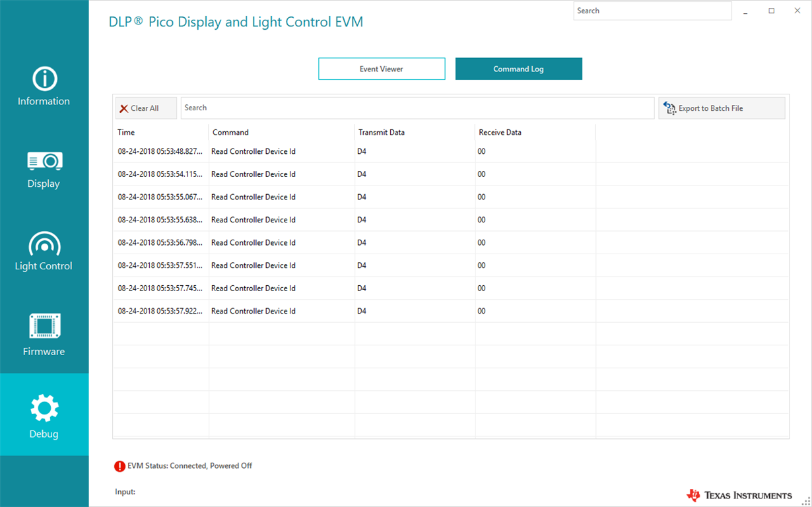Click the Input: label at bottom
This screenshot has height=507, width=812.
point(125,492)
